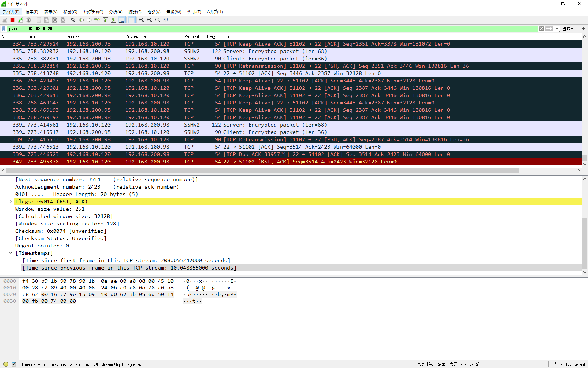Sort packets by the Length column header
This screenshot has width=588, height=368.
213,37
